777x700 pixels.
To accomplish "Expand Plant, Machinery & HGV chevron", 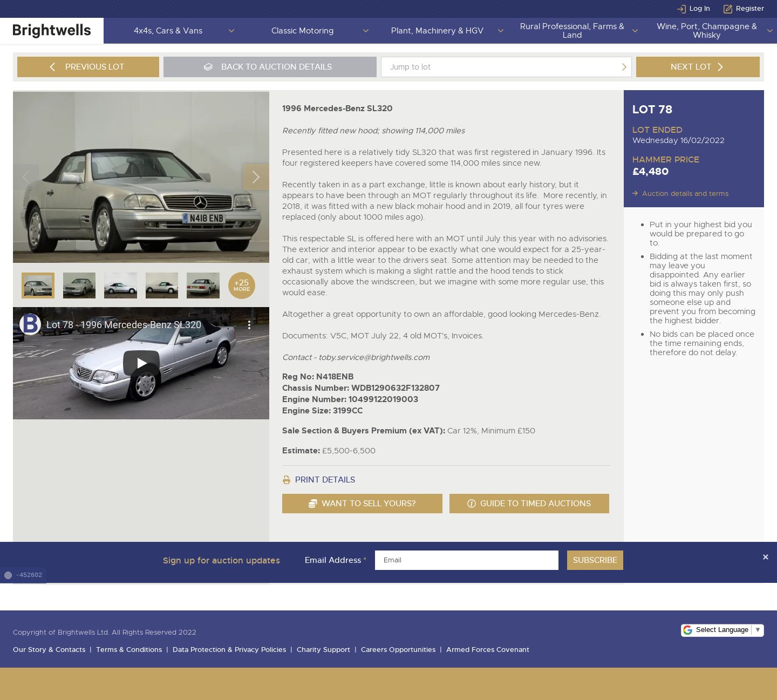I will [x=500, y=31].
